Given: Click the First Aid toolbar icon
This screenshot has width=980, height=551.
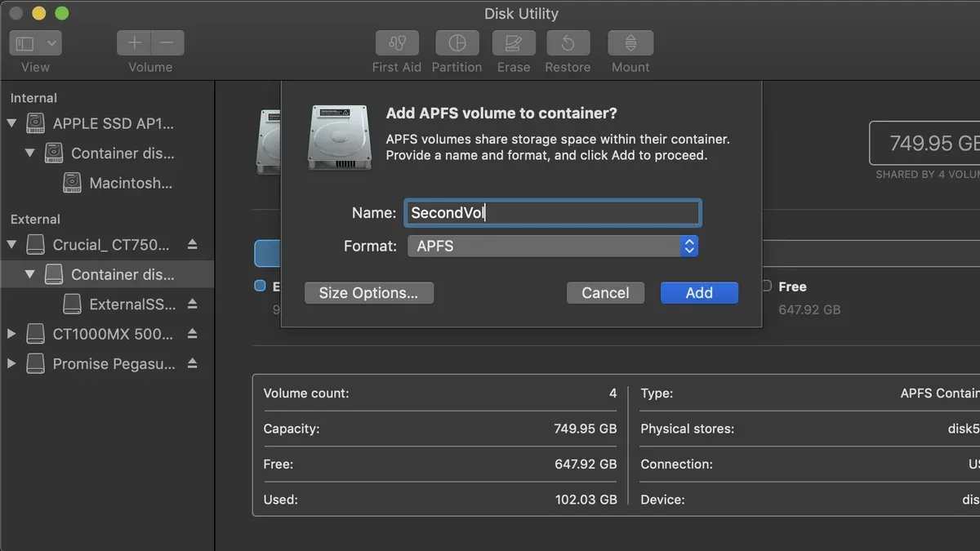Looking at the screenshot, I should point(397,43).
